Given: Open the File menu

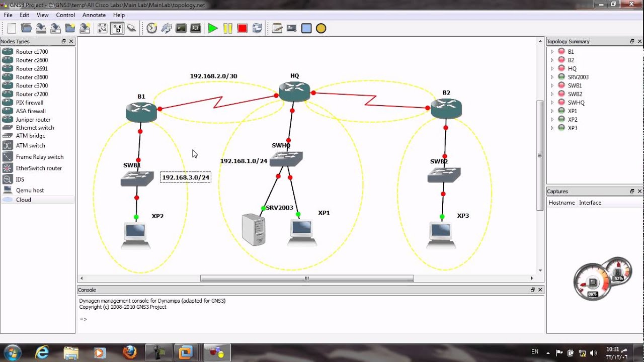Looking at the screenshot, I should (x=8, y=15).
